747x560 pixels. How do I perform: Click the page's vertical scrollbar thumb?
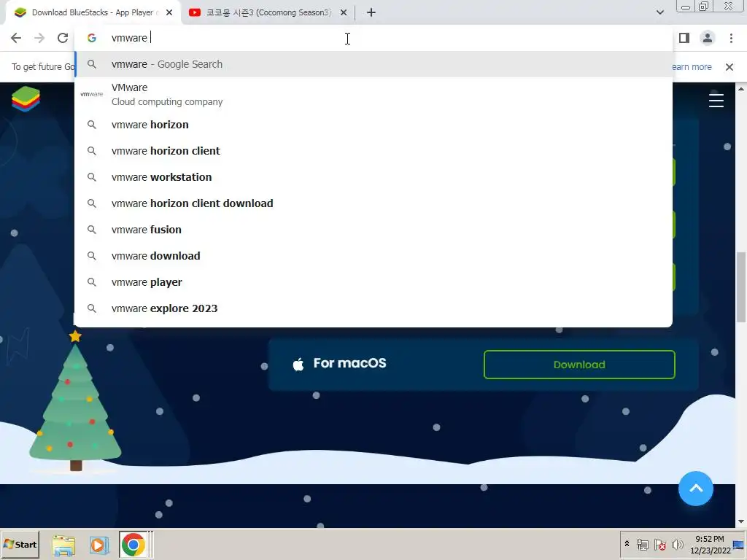tap(741, 287)
